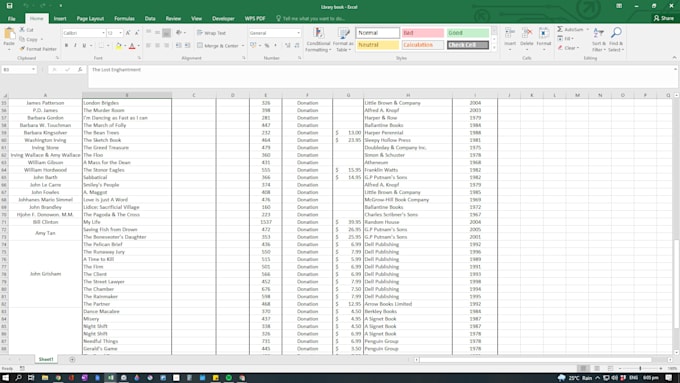Screen dimensions: 680x383
Task: Expand the cell styles gallery
Action: tap(494, 48)
